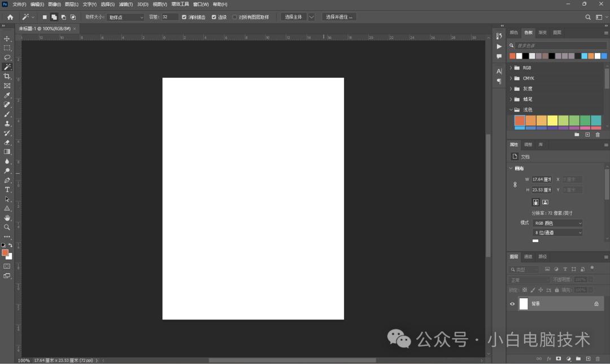Viewport: 610px width, 364px height.
Task: Toggle width-height link in canvas properties
Action: (x=515, y=185)
